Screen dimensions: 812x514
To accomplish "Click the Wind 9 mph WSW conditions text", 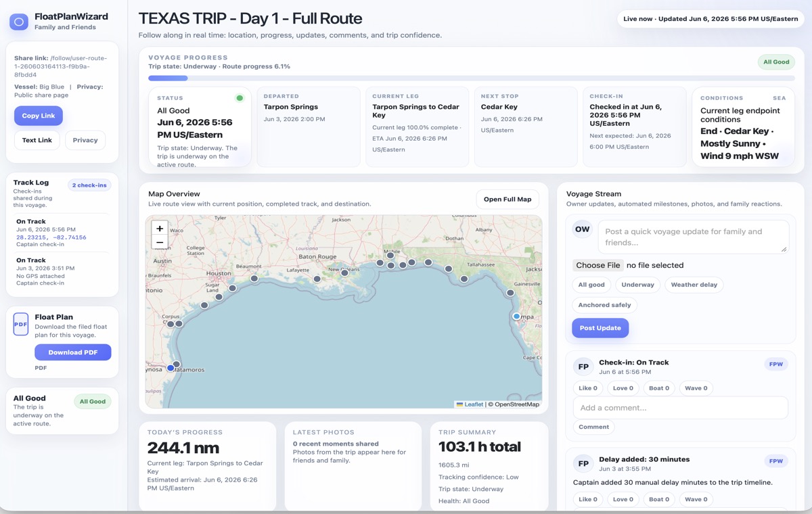I will click(x=740, y=156).
